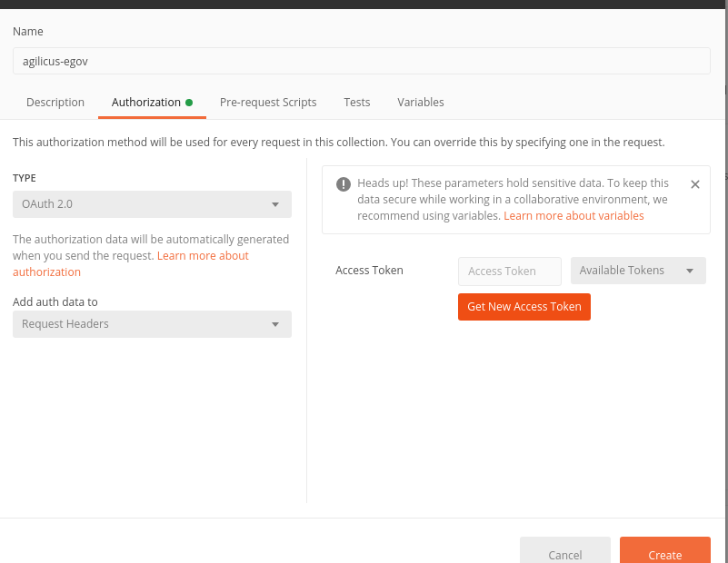The image size is (728, 563).
Task: Click the Create button
Action: 664,553
